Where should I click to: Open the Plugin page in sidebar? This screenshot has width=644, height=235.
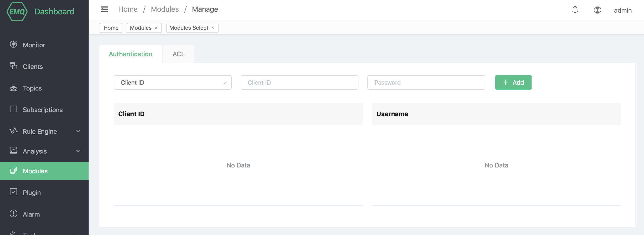(31, 192)
